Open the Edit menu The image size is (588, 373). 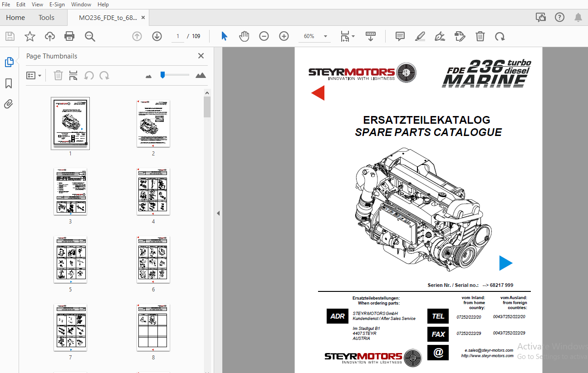tap(21, 5)
